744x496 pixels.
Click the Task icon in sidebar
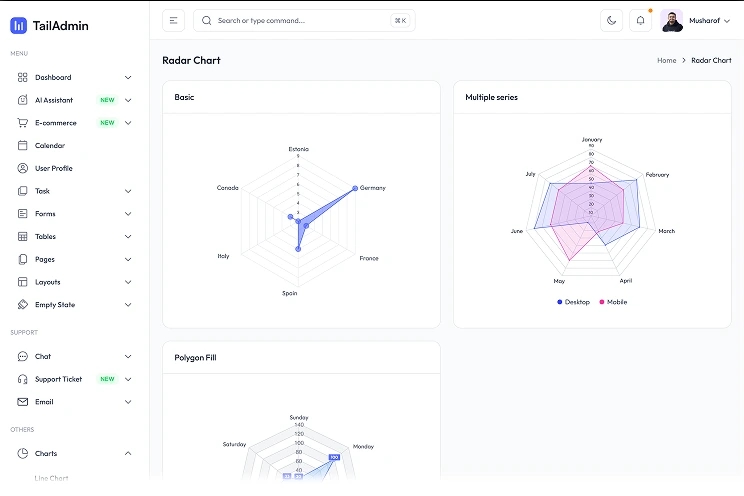[x=22, y=191]
